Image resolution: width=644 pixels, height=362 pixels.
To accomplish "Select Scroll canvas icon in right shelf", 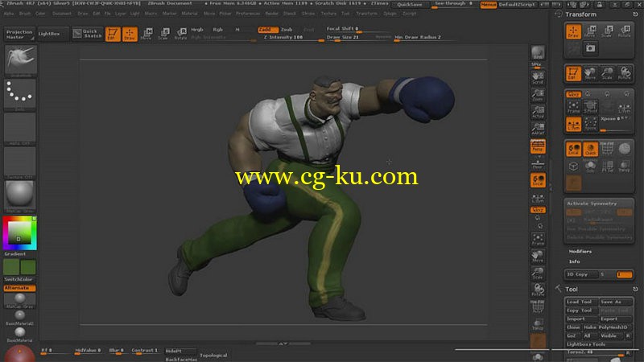I will 538,77.
